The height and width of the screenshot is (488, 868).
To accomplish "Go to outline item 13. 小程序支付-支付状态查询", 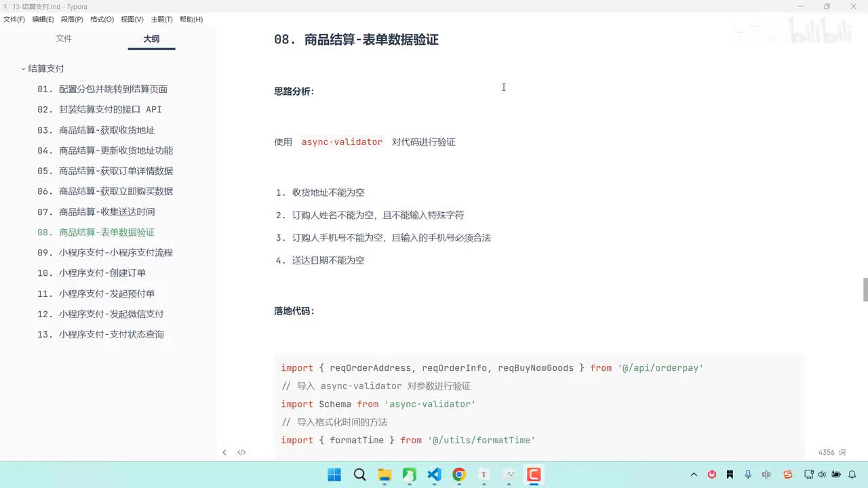I will [100, 334].
